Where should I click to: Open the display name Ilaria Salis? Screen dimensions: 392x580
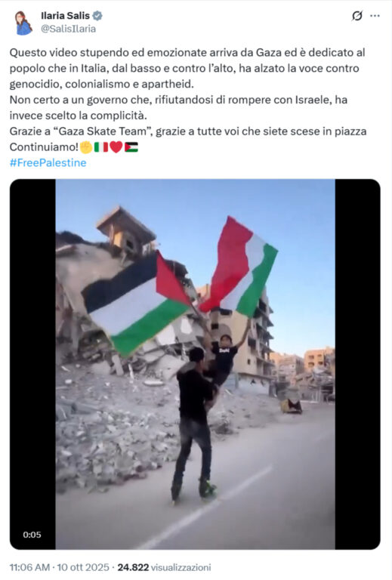point(66,16)
